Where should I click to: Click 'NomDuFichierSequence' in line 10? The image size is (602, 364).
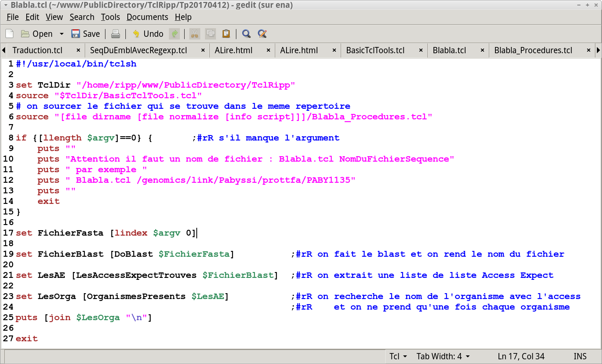[x=394, y=159]
